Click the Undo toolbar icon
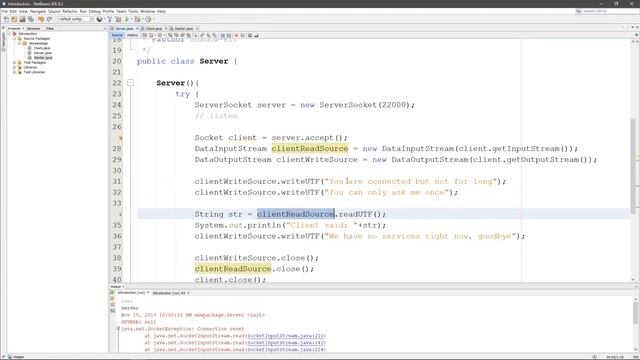 click(x=41, y=19)
